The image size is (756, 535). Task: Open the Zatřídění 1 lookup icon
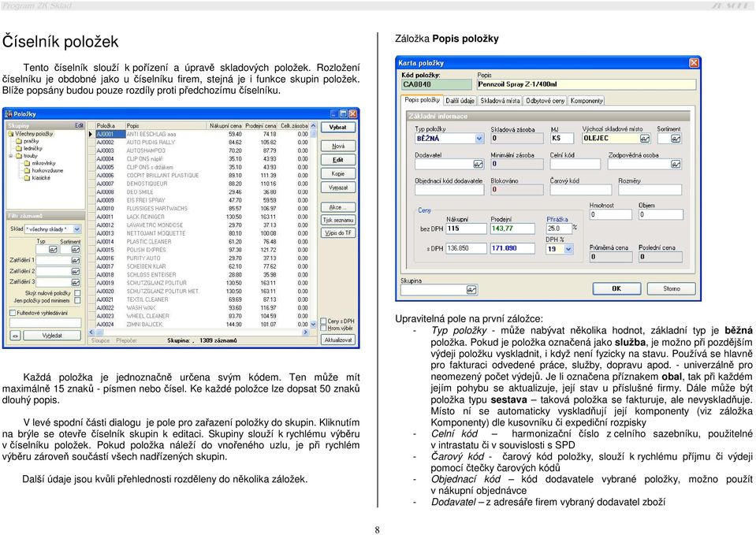76,260
